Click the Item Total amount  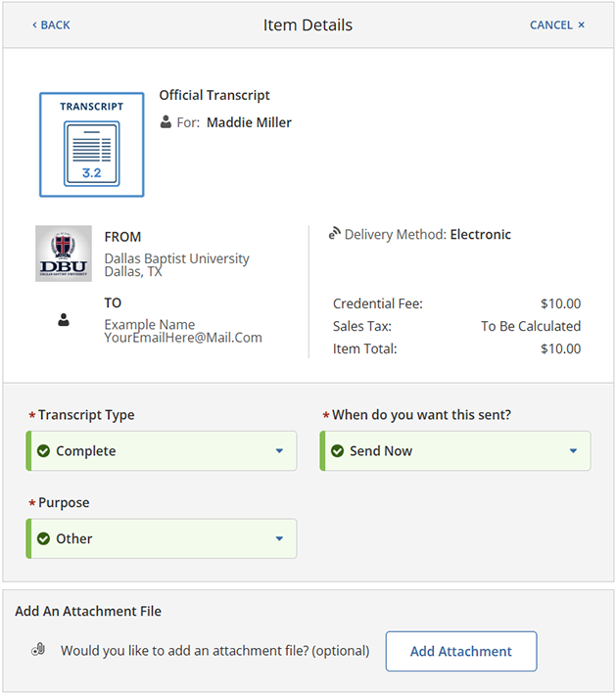click(x=560, y=348)
